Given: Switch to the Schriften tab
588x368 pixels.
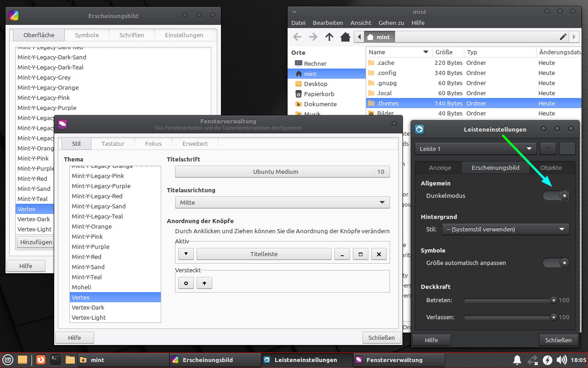Looking at the screenshot, I should coord(131,35).
